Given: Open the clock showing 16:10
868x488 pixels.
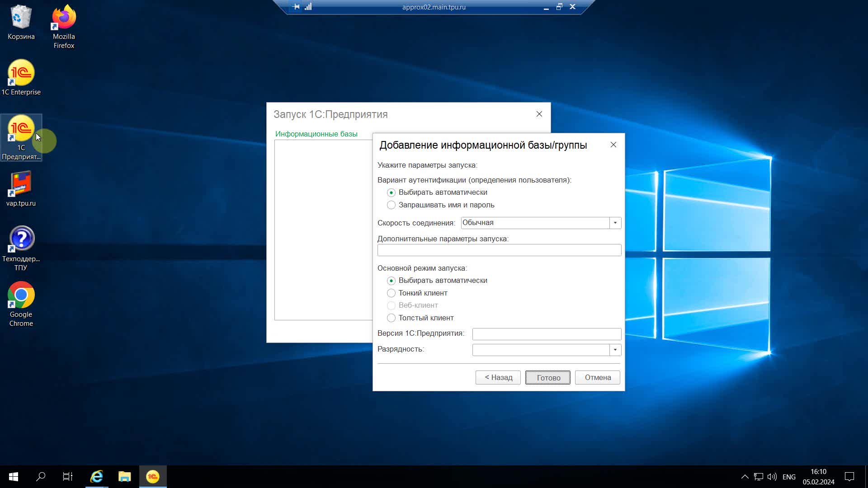Looking at the screenshot, I should pos(818,477).
